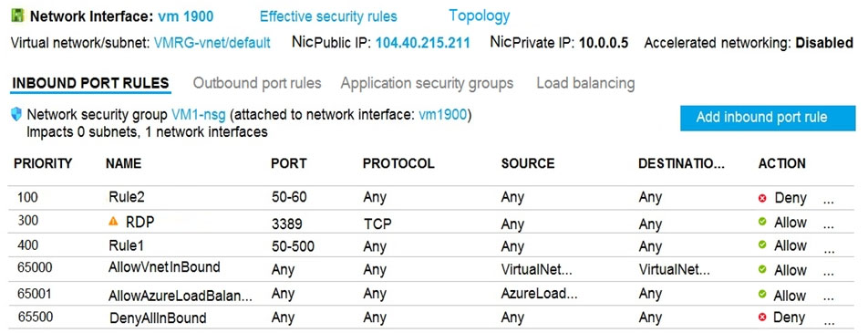Open the VMRG-vnet/default subnet link

[x=212, y=43]
